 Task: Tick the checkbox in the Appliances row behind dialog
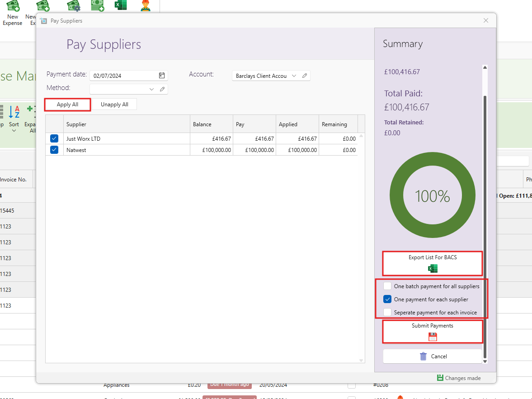click(x=352, y=385)
